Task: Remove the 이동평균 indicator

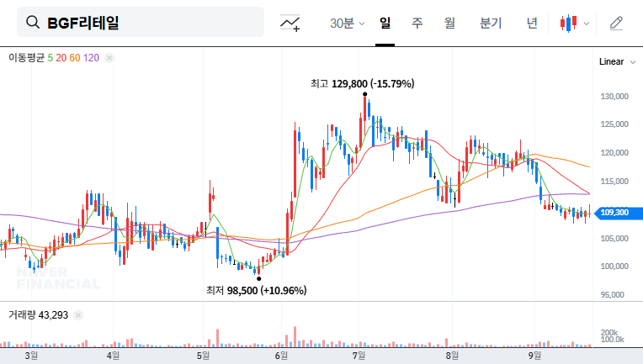Action: [x=109, y=58]
